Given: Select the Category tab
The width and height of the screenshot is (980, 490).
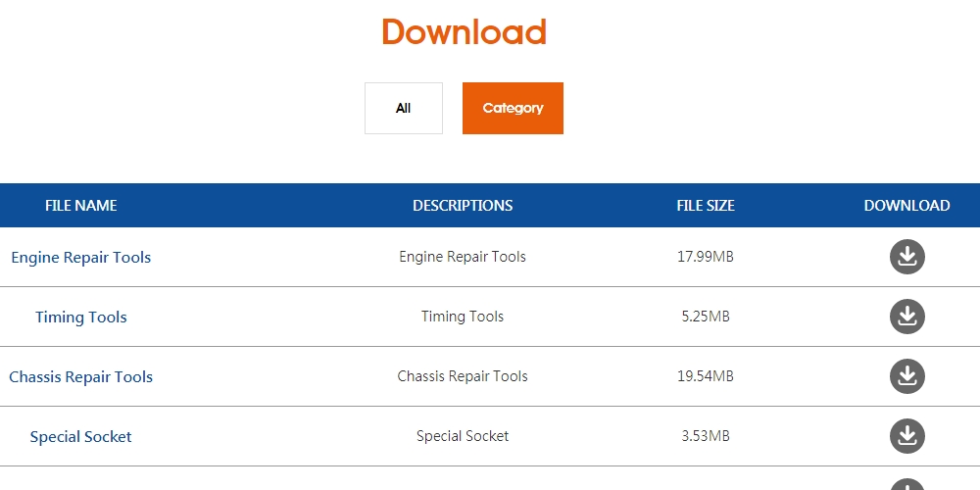Looking at the screenshot, I should click(x=513, y=108).
